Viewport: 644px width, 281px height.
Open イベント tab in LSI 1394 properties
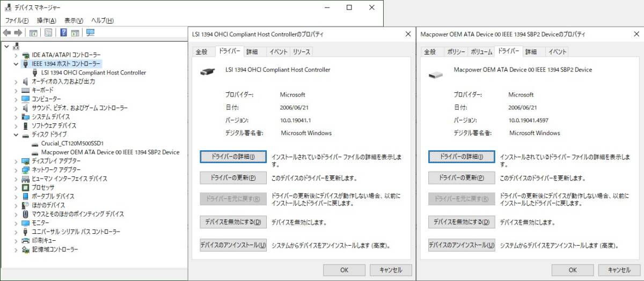pos(277,52)
